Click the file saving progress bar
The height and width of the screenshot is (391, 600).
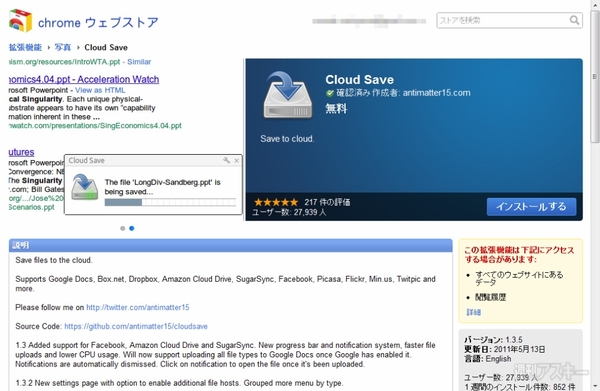pyautogui.click(x=170, y=202)
